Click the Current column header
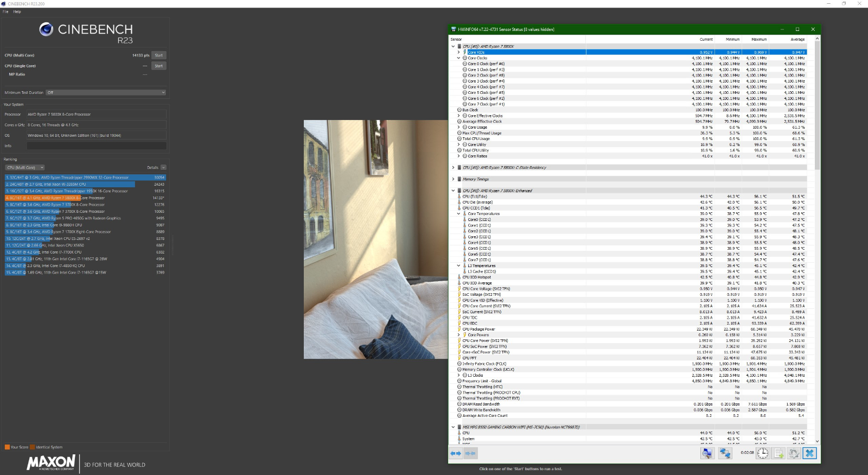 [706, 39]
